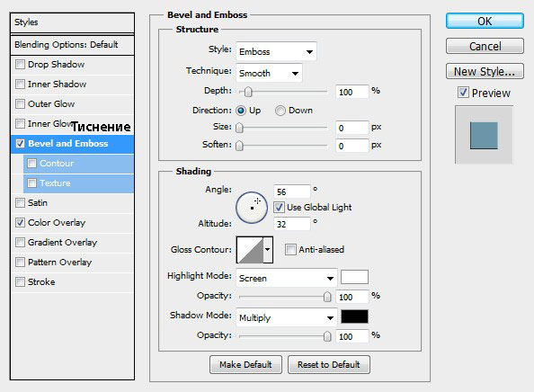
Task: Enable the Stroke checkbox
Action: (x=20, y=281)
